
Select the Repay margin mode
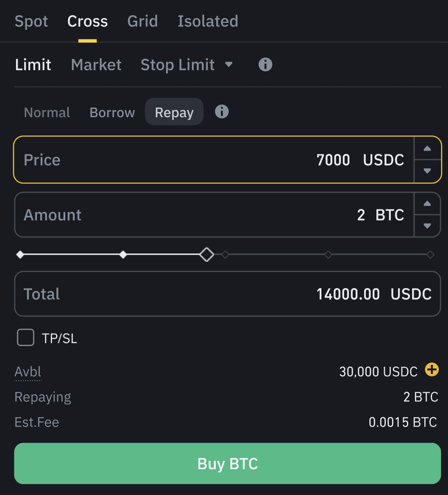(174, 113)
